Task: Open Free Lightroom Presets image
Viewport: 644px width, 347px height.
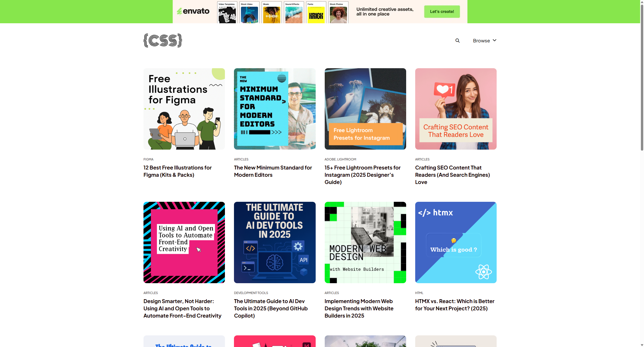Action: [365, 109]
